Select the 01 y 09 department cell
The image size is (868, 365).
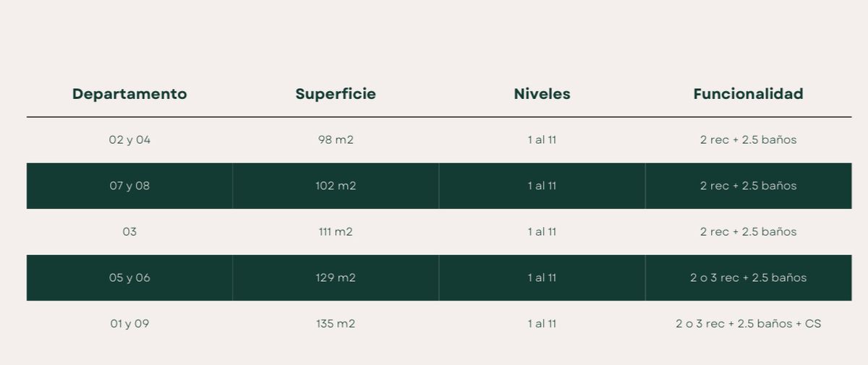pyautogui.click(x=129, y=324)
